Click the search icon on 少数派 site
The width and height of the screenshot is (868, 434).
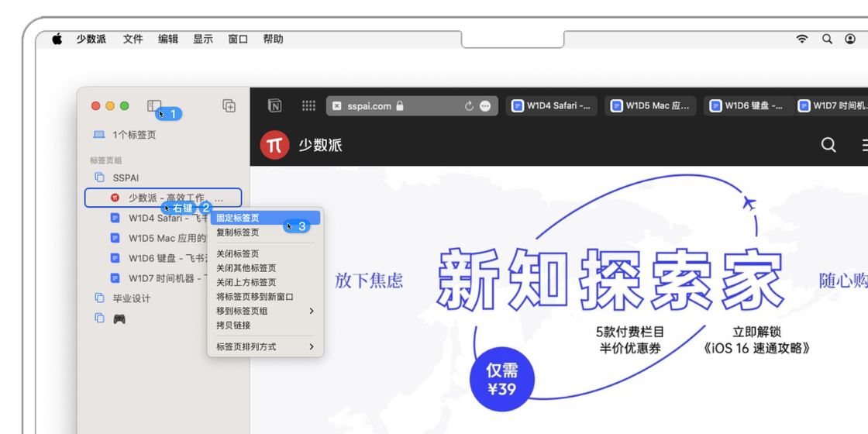(x=828, y=145)
